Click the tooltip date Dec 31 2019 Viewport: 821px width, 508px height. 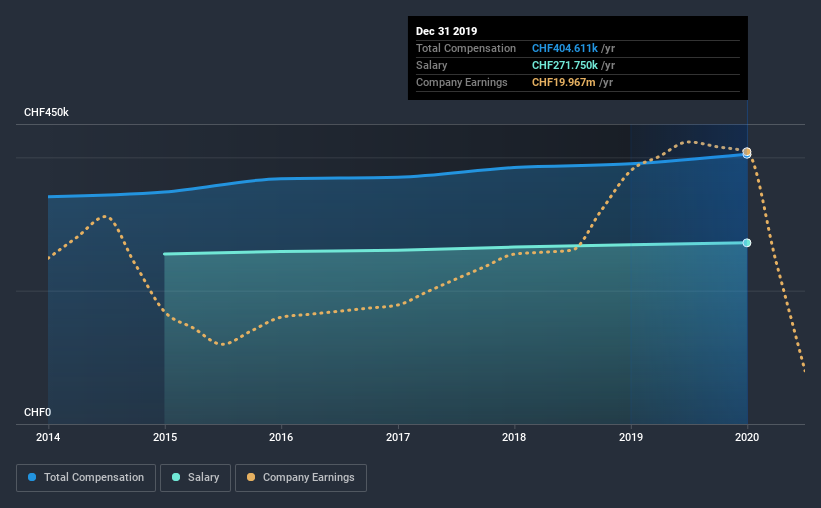[447, 31]
